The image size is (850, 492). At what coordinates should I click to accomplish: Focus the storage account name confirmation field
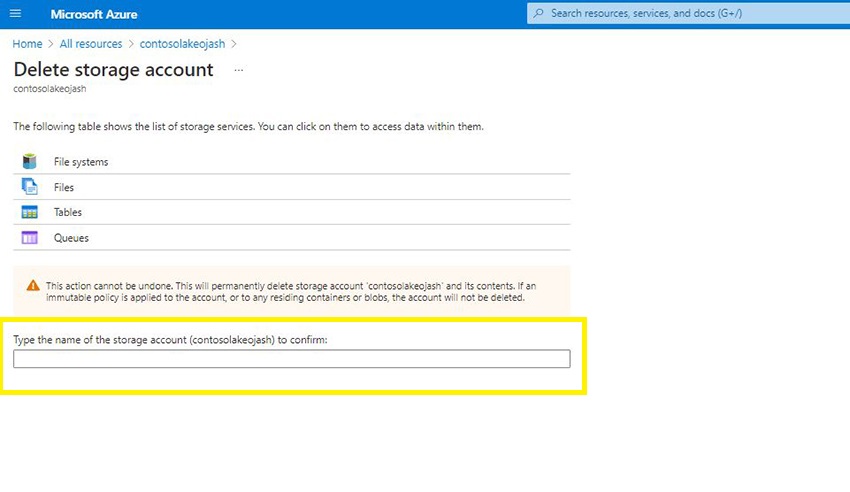tap(292, 359)
